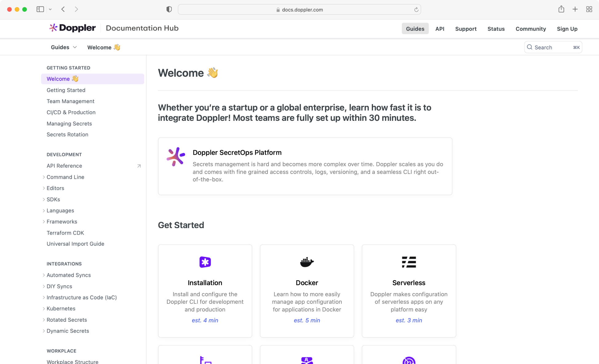Viewport: 599px width, 364px height.
Task: Click the Doppler SecretOps Platform star icon
Action: [x=176, y=156]
